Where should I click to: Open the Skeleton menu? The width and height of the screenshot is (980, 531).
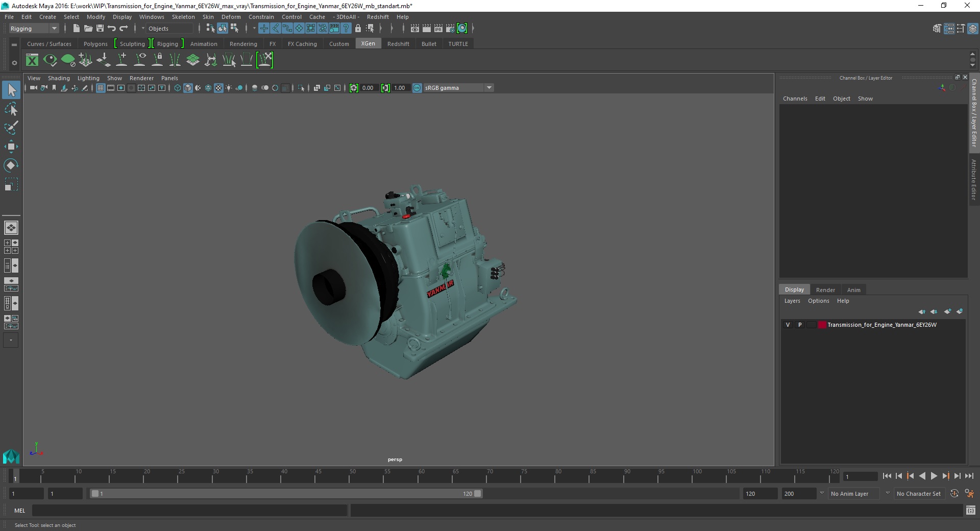[x=183, y=17]
